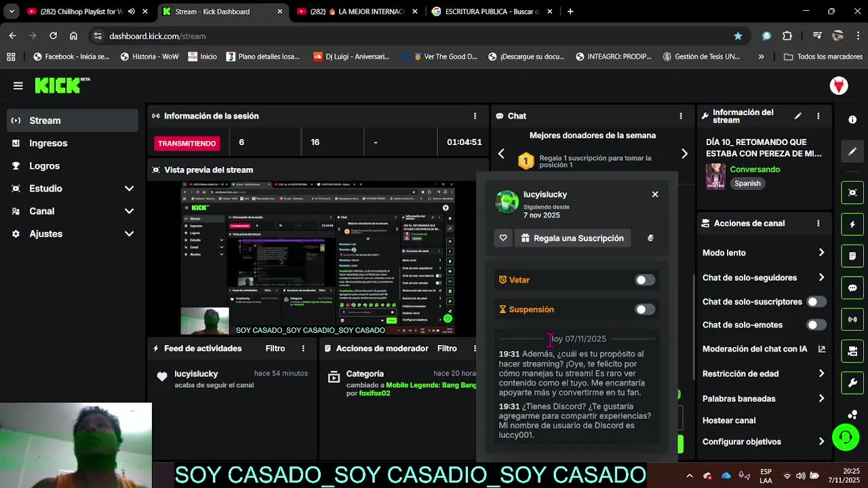The height and width of the screenshot is (488, 868).
Task: Open foxifox02 moderator link
Action: point(374,393)
